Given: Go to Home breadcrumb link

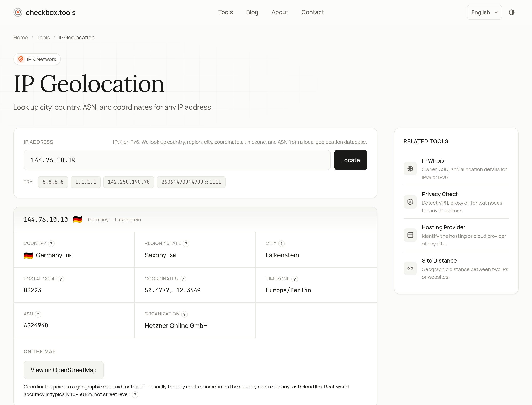Looking at the screenshot, I should pyautogui.click(x=21, y=38).
